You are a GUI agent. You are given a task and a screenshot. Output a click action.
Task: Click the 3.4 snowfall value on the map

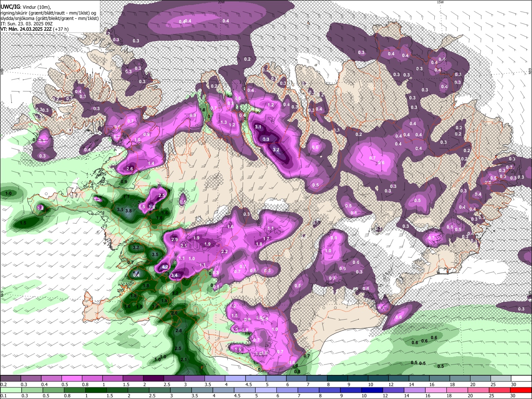tap(175, 275)
